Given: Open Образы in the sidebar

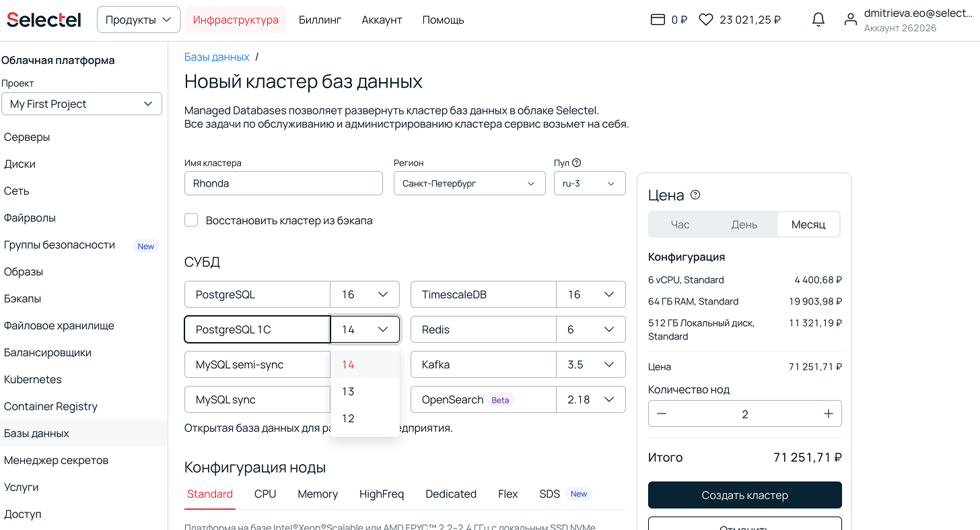Looking at the screenshot, I should [x=83, y=271].
